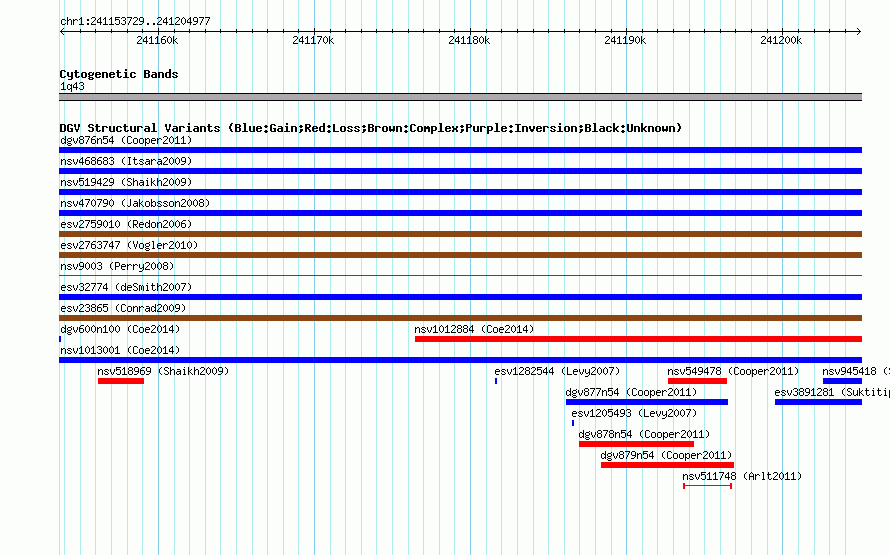890x555 pixels.
Task: Click the left arrow end of the ruler
Action: pyautogui.click(x=62, y=32)
